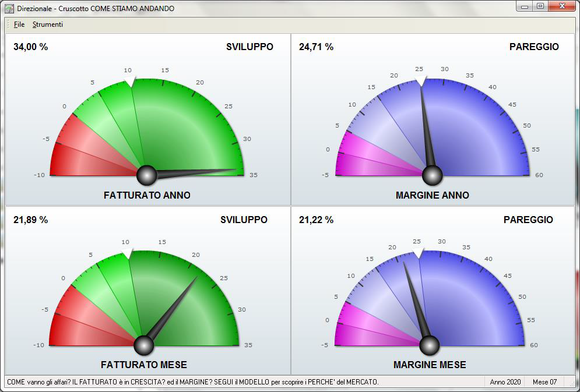Close the Direzionale window
Image resolution: width=580 pixels, height=392 pixels.
(x=562, y=6)
